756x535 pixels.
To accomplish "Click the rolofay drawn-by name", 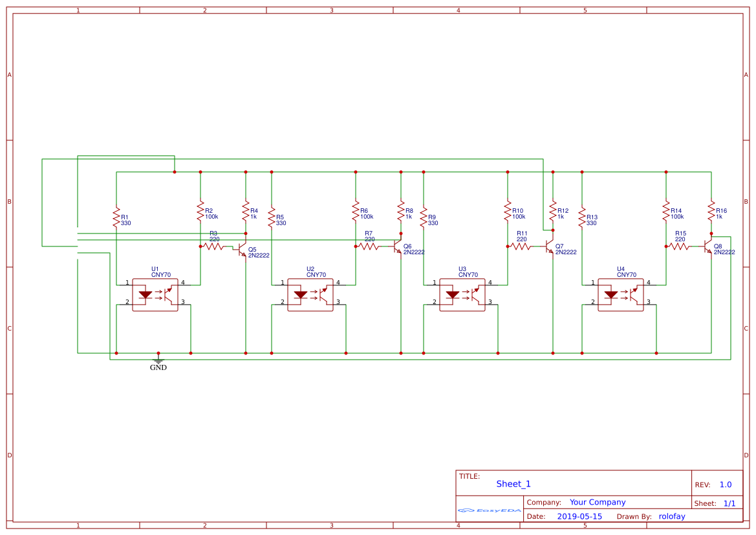I will tap(671, 516).
